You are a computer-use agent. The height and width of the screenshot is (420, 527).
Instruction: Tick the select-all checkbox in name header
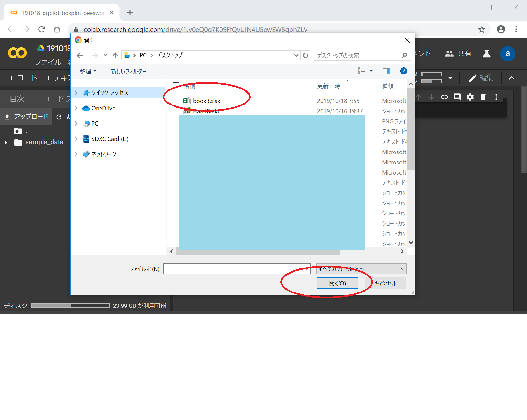[x=176, y=86]
